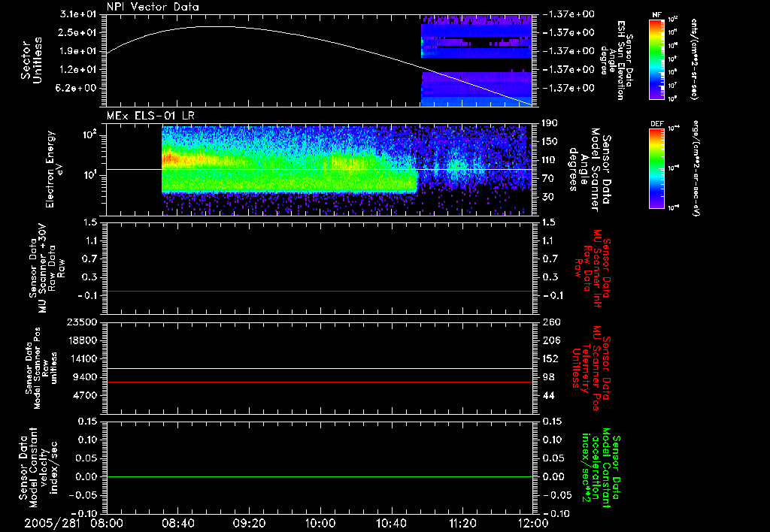Click the '14100' scanner position tick
770x532 pixels.
[82, 358]
